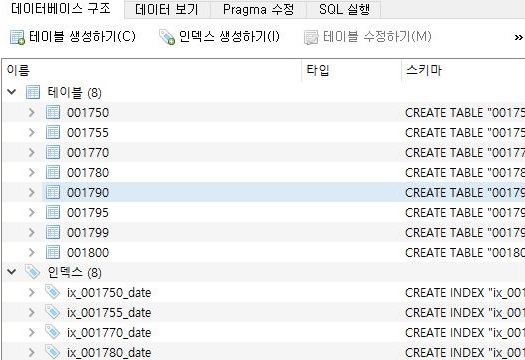Select index name ix_001770_date
Image resolution: width=525 pixels, height=360 pixels.
[x=109, y=333]
